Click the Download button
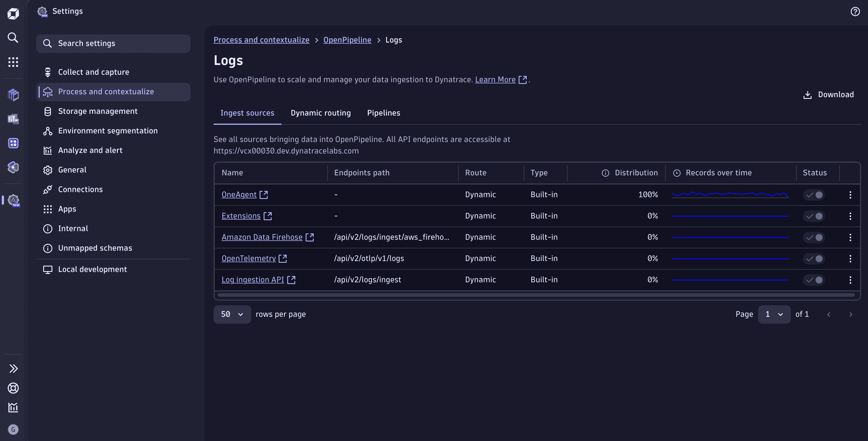The width and height of the screenshot is (868, 441). coord(828,95)
